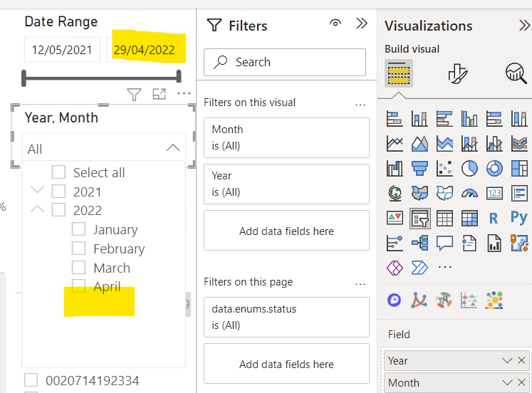
Task: Open the Q&A speech bubble visual
Action: 444,243
